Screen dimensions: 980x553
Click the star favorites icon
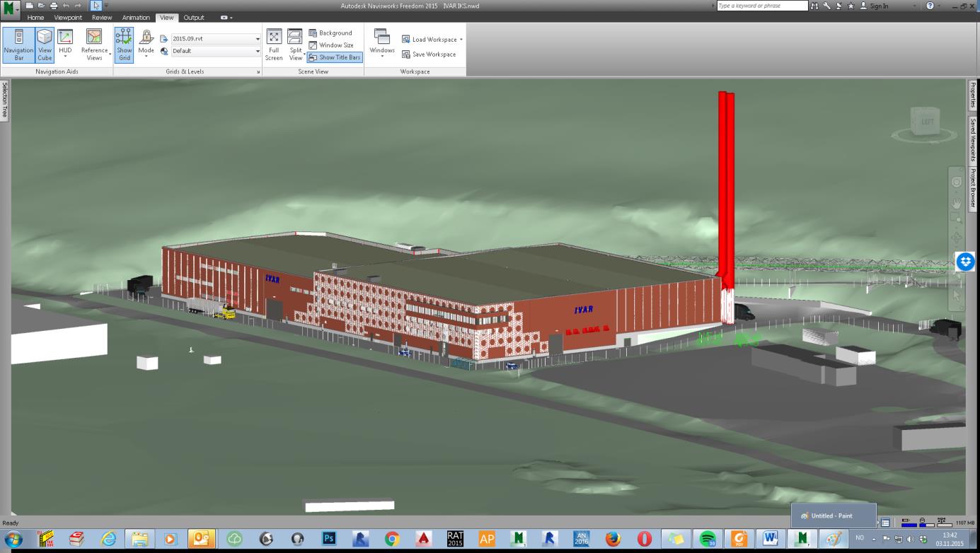(x=851, y=6)
